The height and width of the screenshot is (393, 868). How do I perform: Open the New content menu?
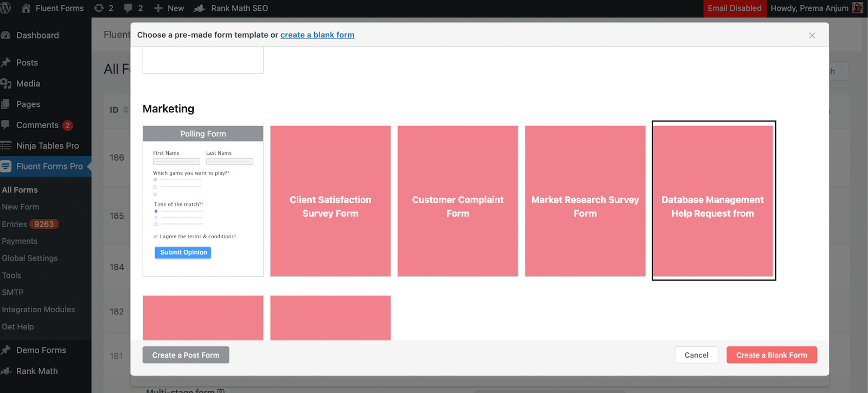[x=169, y=8]
